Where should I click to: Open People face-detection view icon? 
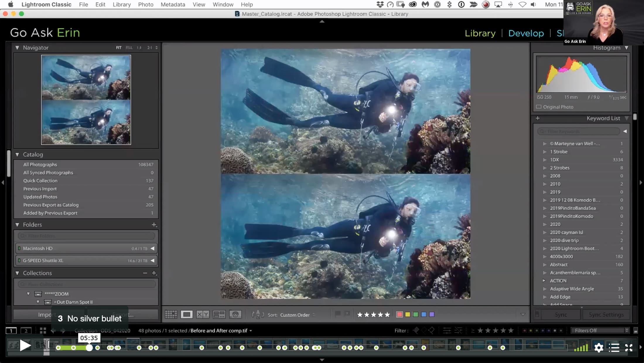tap(235, 315)
